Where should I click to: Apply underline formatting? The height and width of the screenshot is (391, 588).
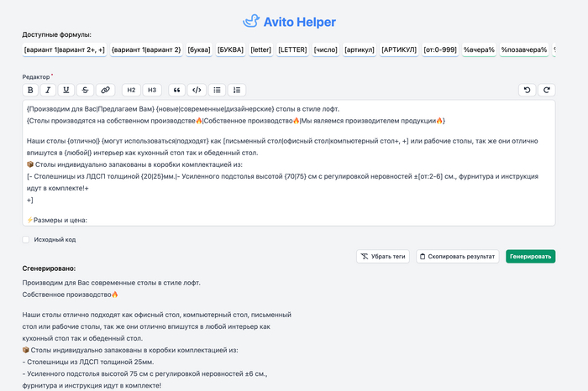[x=66, y=90]
